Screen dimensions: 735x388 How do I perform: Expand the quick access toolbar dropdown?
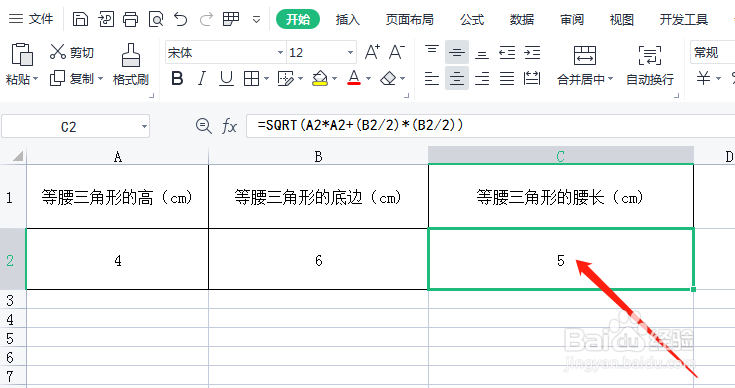coord(256,20)
